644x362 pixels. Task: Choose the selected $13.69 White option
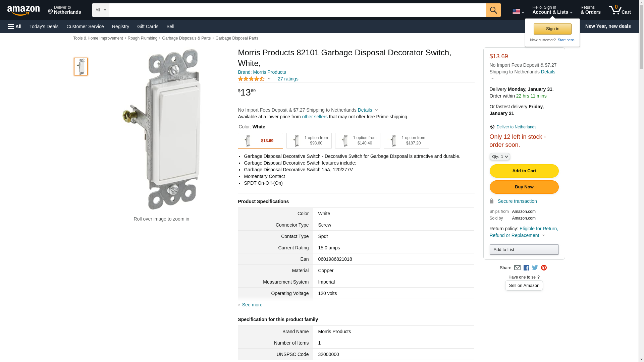pos(260,141)
